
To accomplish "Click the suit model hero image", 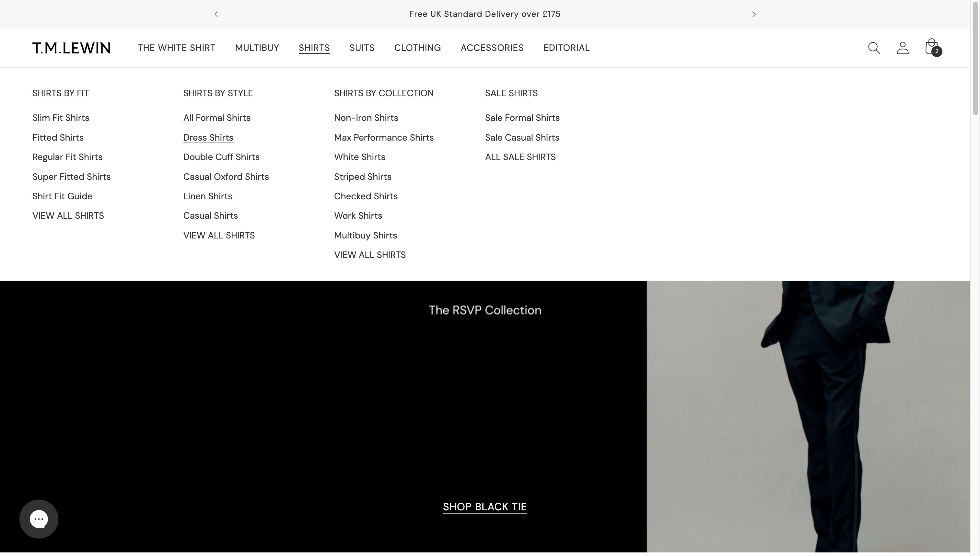I will tap(808, 416).
